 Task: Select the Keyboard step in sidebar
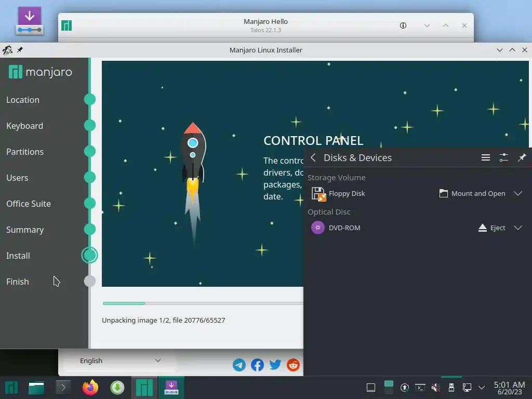pyautogui.click(x=25, y=126)
